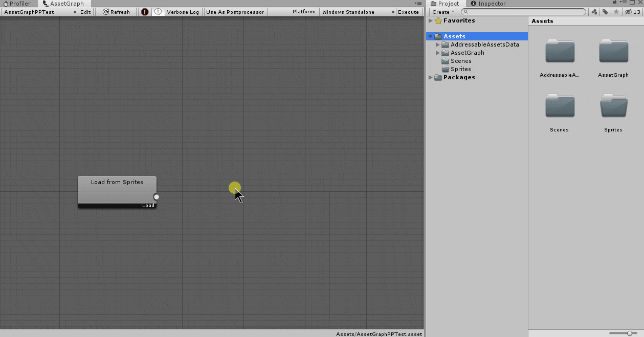The height and width of the screenshot is (337, 644).
Task: Toggle Use As Postprocessor option
Action: pyautogui.click(x=235, y=11)
